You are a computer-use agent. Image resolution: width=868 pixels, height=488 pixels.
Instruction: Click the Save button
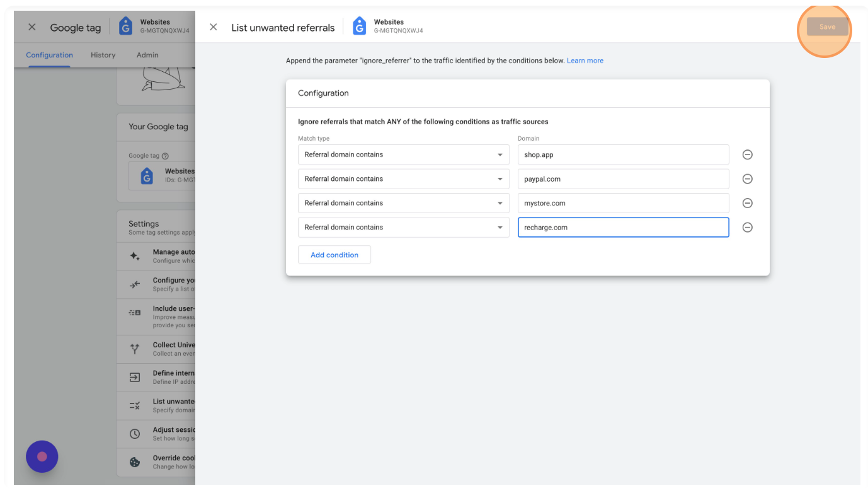click(827, 27)
